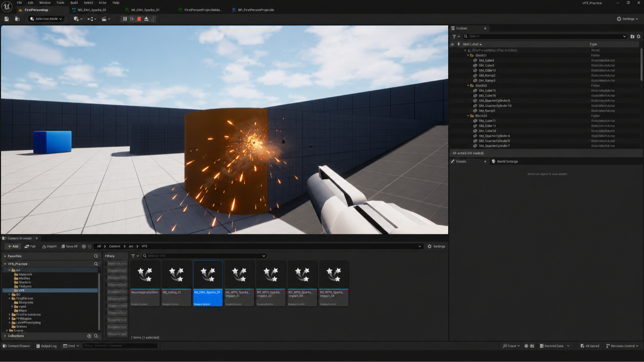The width and height of the screenshot is (644, 362).
Task: Open the Content Browser Settings menu
Action: [436, 247]
